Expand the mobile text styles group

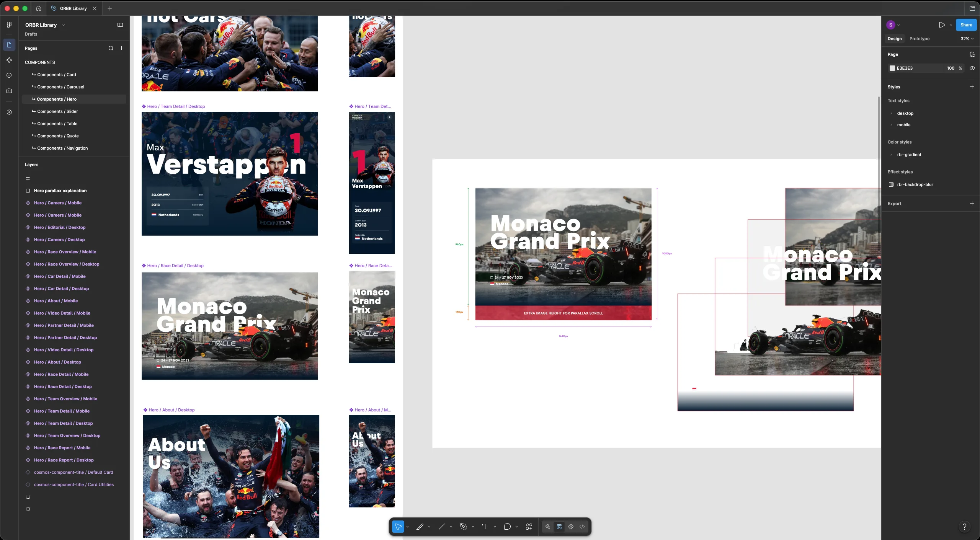(891, 125)
